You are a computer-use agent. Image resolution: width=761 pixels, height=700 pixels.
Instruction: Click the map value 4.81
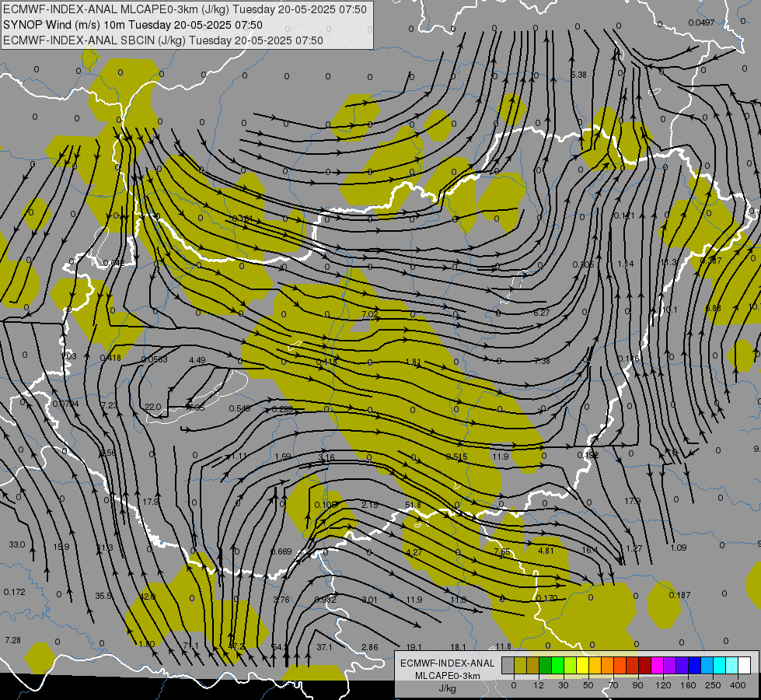tap(546, 551)
